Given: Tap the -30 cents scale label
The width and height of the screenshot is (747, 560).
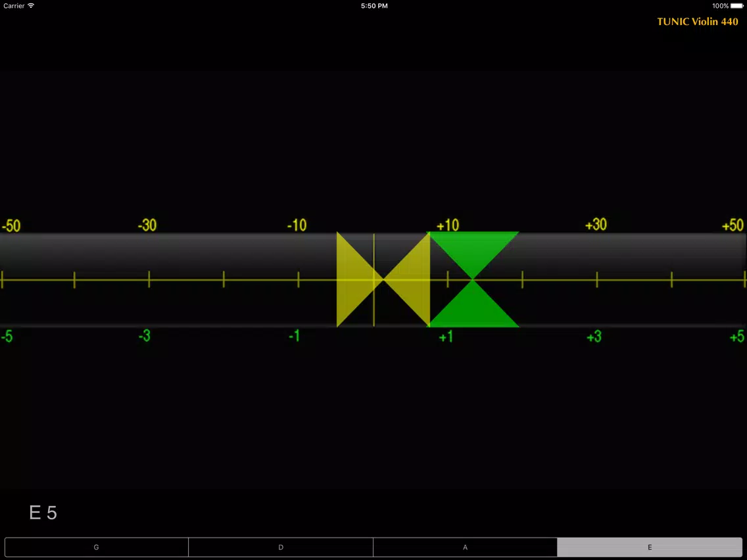Looking at the screenshot, I should pyautogui.click(x=147, y=225).
